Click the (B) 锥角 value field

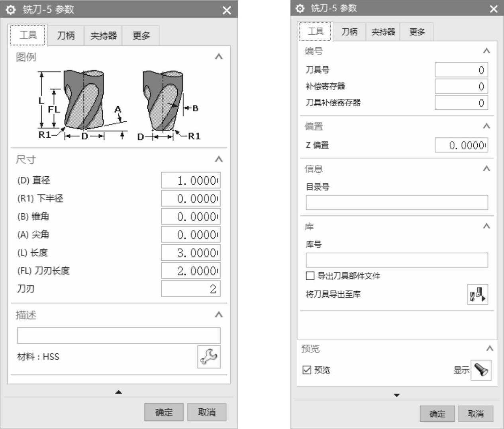(x=191, y=216)
